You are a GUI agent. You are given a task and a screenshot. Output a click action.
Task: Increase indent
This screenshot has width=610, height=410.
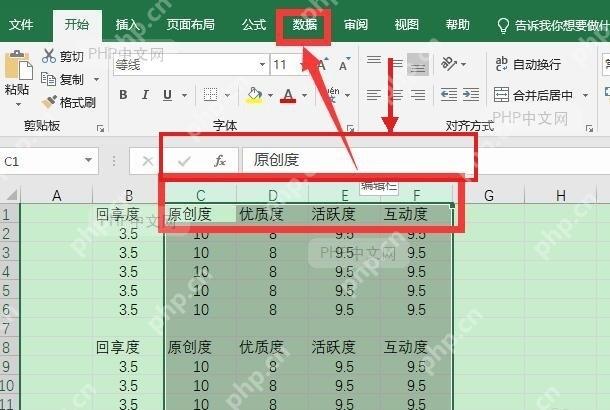tap(471, 95)
